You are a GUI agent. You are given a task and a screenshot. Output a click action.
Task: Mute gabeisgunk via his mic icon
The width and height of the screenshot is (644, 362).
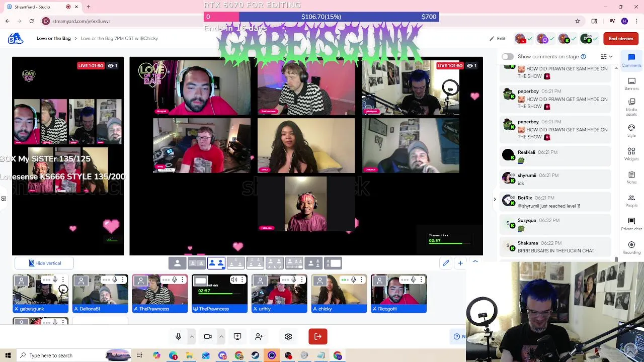55,280
